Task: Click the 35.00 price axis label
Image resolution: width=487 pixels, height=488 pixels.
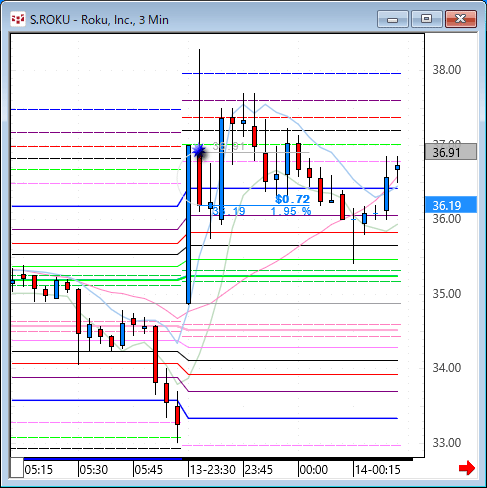Action: pyautogui.click(x=447, y=294)
